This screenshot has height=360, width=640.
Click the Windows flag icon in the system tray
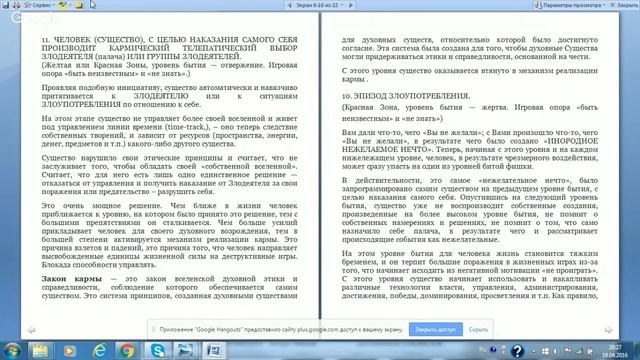coord(545,351)
